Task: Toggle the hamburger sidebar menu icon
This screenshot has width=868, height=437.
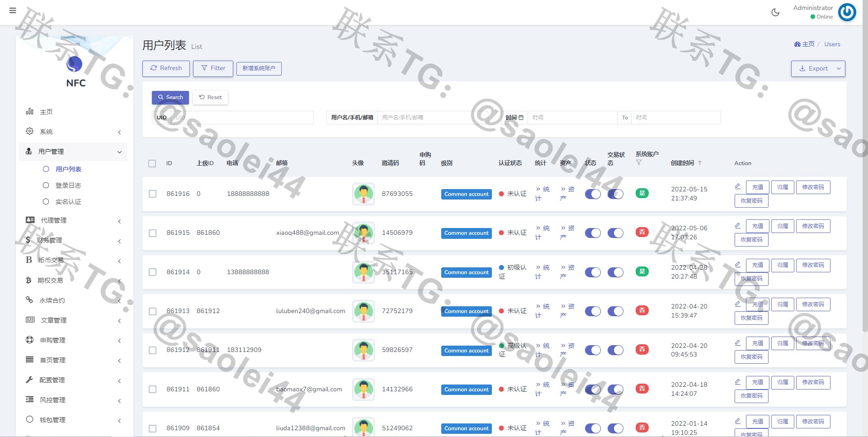Action: [x=13, y=10]
